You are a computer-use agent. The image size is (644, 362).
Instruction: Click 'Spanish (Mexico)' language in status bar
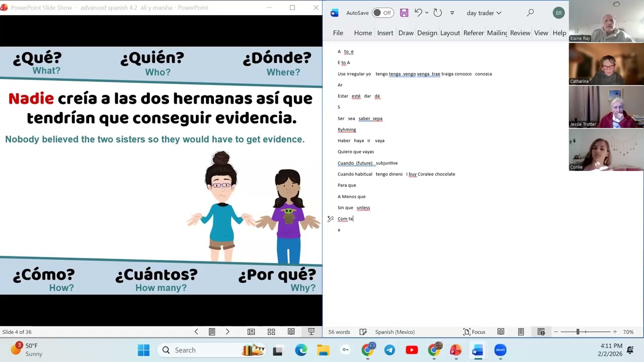point(395,332)
